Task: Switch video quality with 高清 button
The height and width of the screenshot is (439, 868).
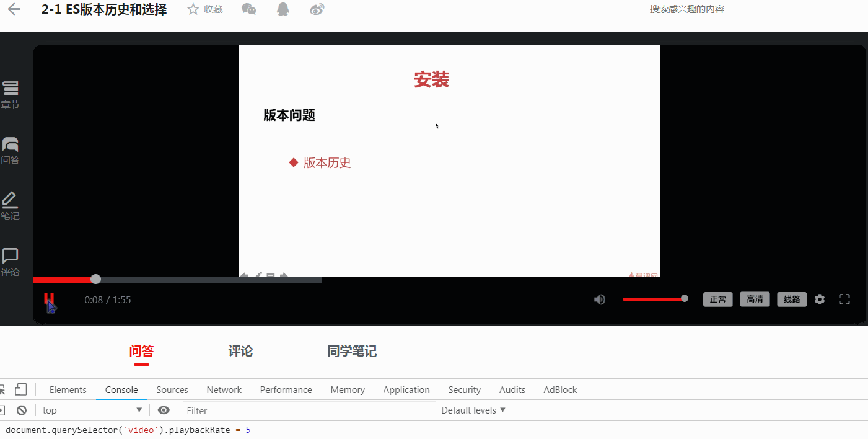Action: [755, 299]
